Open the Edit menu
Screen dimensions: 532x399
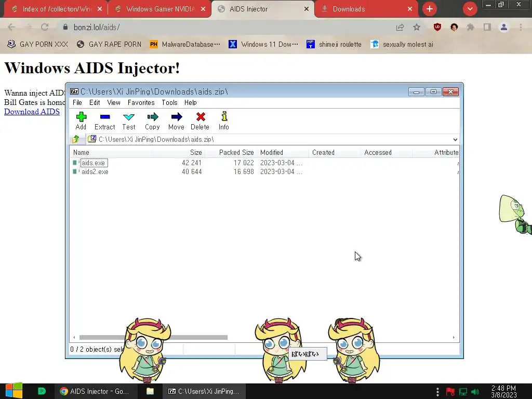click(95, 102)
